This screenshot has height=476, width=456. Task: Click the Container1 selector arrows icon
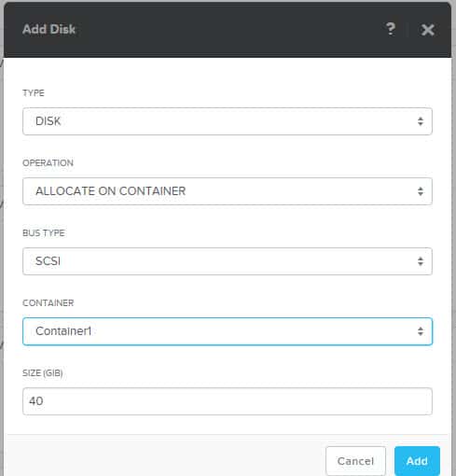pos(421,331)
